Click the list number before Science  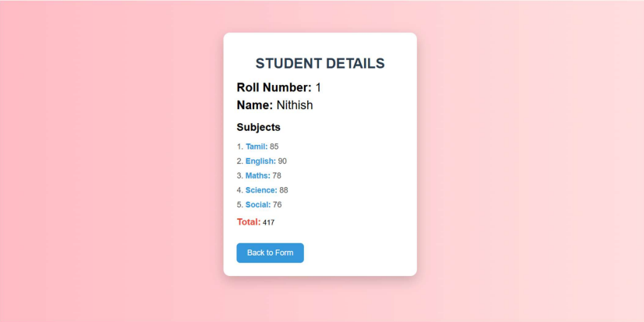tap(239, 190)
